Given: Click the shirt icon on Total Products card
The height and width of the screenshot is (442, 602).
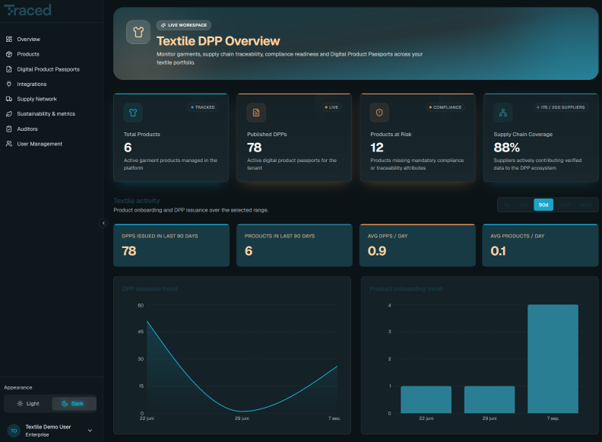Looking at the screenshot, I should point(133,113).
